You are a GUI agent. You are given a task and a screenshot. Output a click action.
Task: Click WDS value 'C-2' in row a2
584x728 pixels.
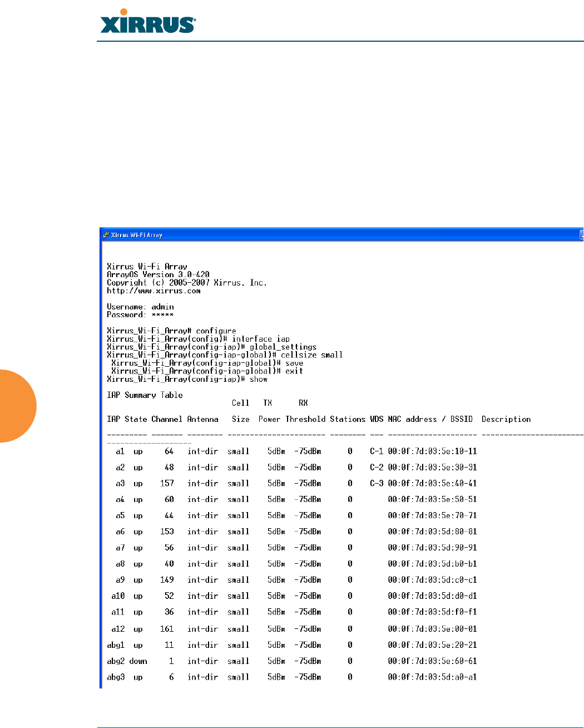377,468
